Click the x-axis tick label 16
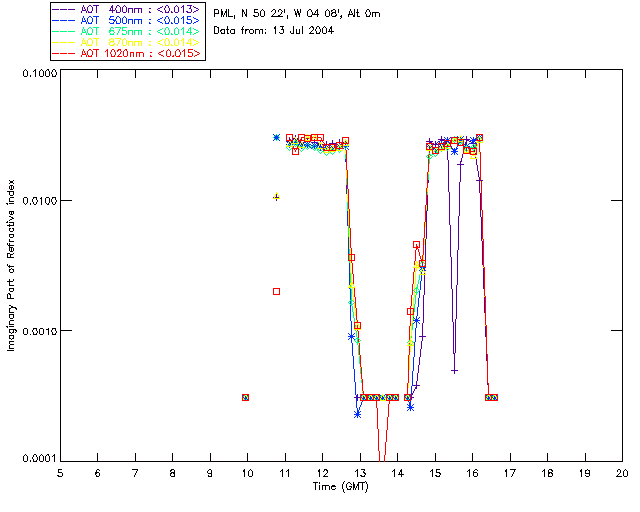 click(x=473, y=473)
